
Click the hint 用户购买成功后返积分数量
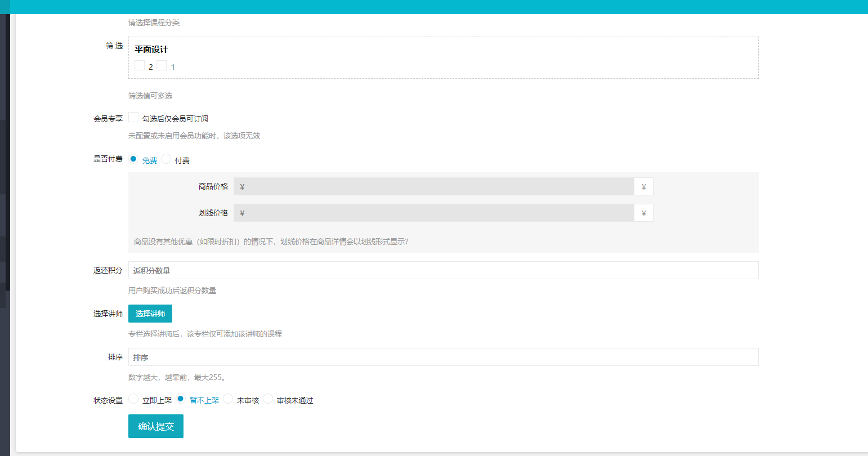172,290
